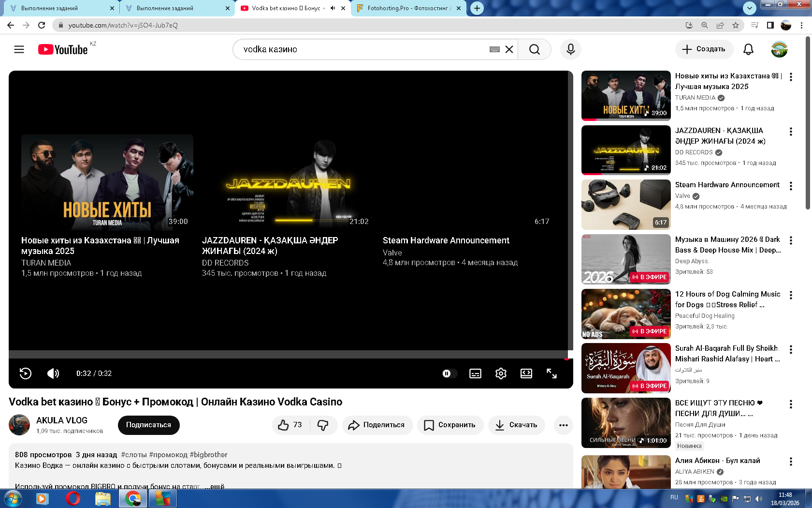This screenshot has width=812, height=508.
Task: Enter fullscreen mode
Action: (x=551, y=374)
